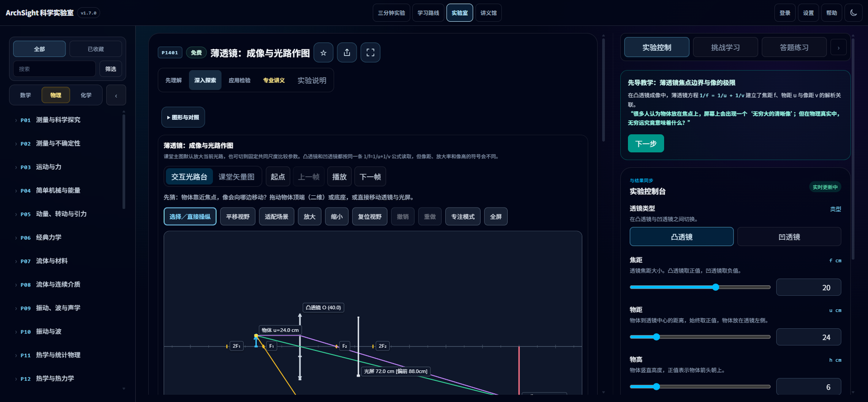Image resolution: width=868 pixels, height=402 pixels.
Task: Share the thin lens experiment
Action: pyautogui.click(x=347, y=53)
